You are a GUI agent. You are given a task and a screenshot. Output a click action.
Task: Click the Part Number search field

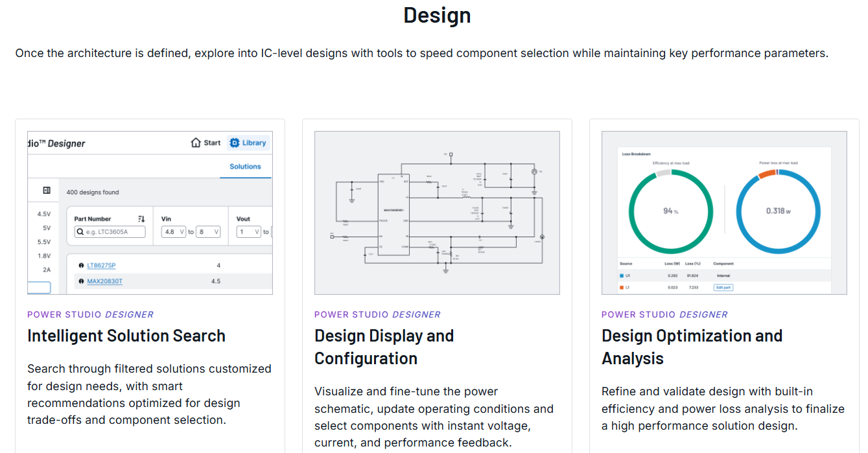click(x=110, y=231)
